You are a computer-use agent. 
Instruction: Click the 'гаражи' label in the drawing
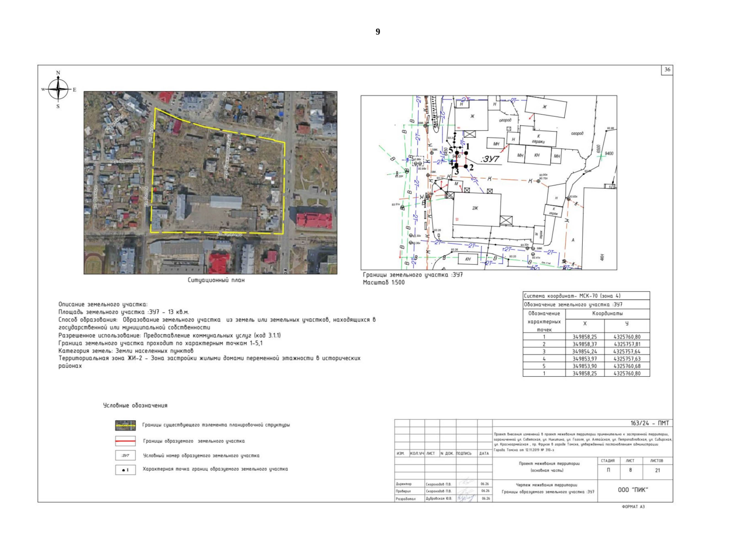coord(538,142)
